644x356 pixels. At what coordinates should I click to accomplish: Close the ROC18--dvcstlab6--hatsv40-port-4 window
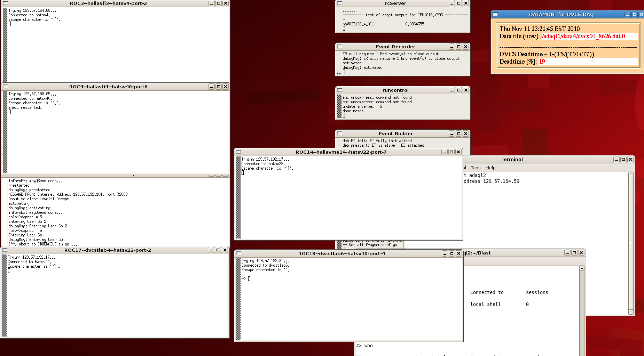pyautogui.click(x=459, y=253)
